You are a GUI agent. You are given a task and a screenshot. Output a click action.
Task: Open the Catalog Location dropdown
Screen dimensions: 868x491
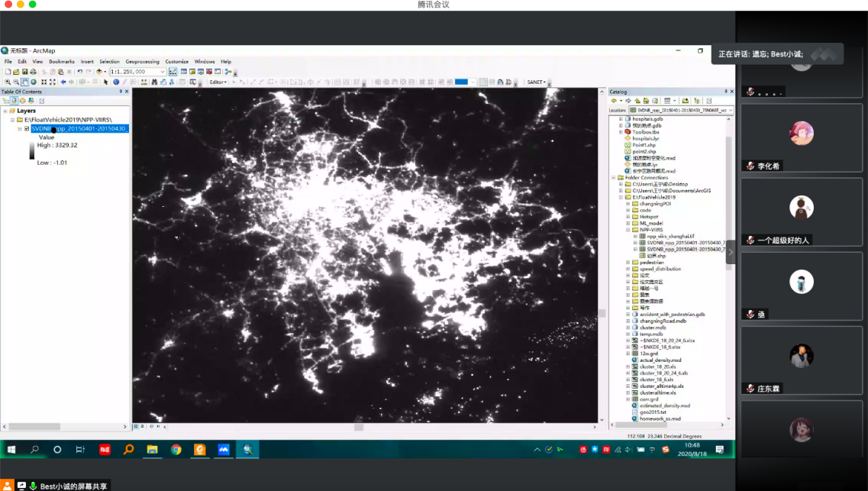(x=731, y=110)
